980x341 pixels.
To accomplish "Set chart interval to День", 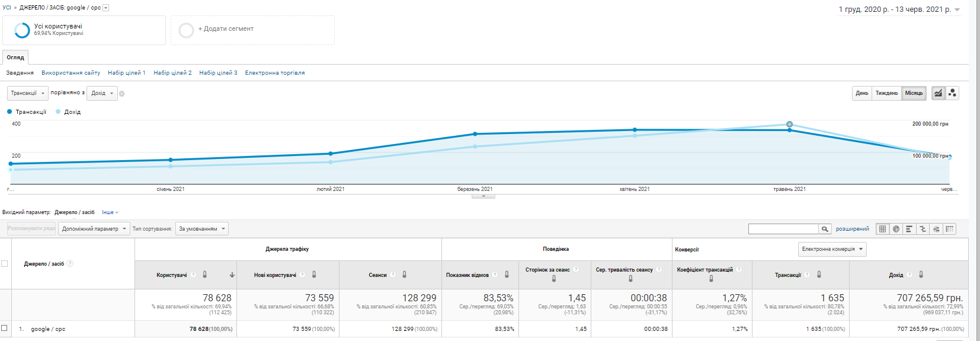I will tap(861, 93).
